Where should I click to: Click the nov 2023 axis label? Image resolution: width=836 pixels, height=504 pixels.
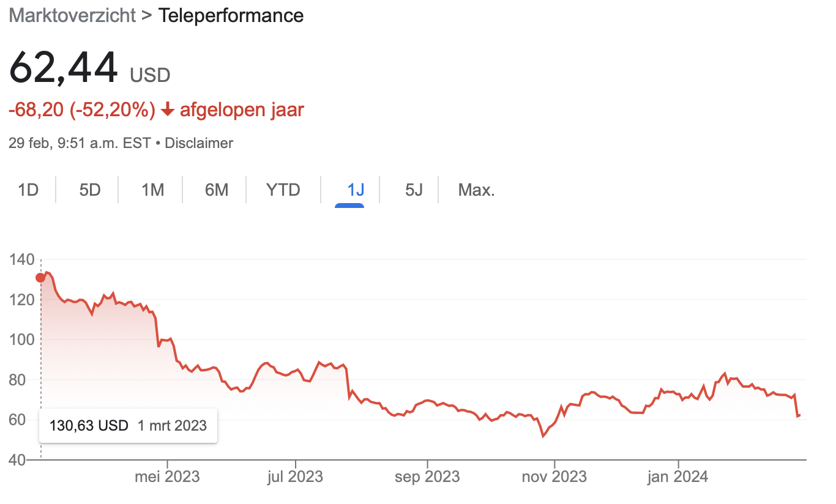coord(554,476)
